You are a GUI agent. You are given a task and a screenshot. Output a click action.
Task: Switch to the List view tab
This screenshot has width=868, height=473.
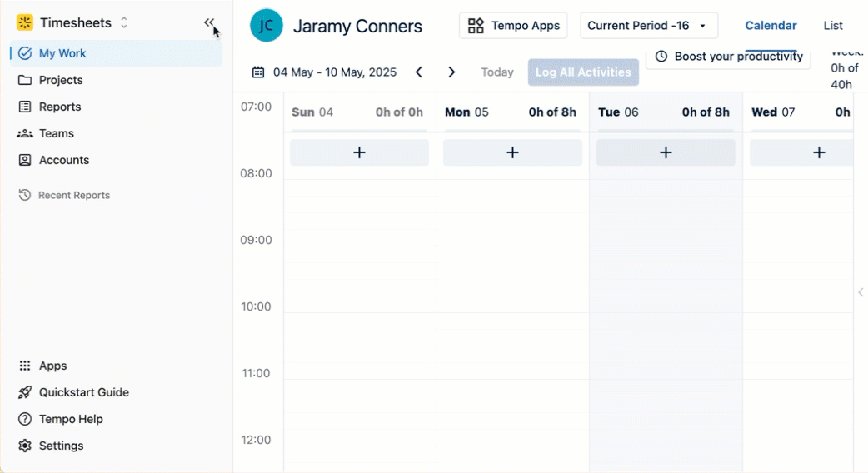click(x=833, y=26)
